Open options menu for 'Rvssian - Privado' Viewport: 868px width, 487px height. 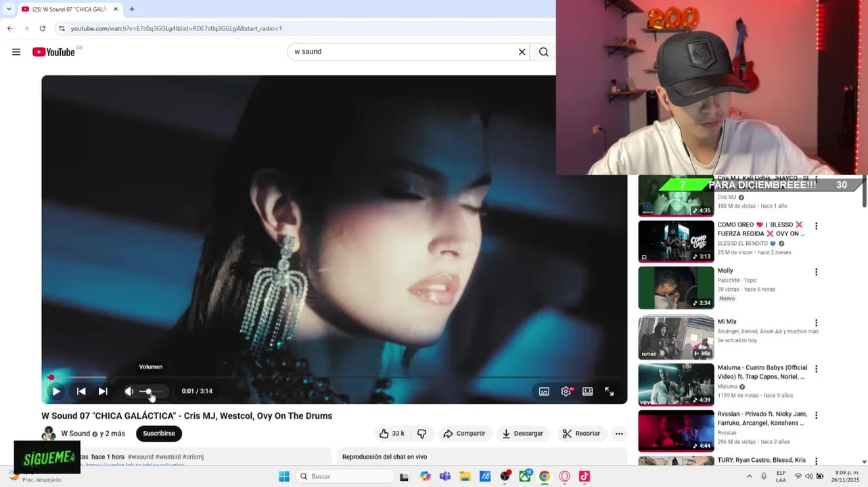pyautogui.click(x=816, y=415)
